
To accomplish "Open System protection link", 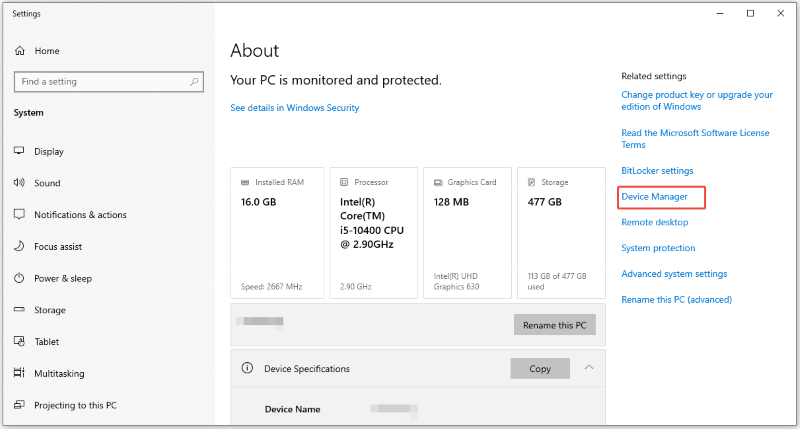I will (658, 248).
